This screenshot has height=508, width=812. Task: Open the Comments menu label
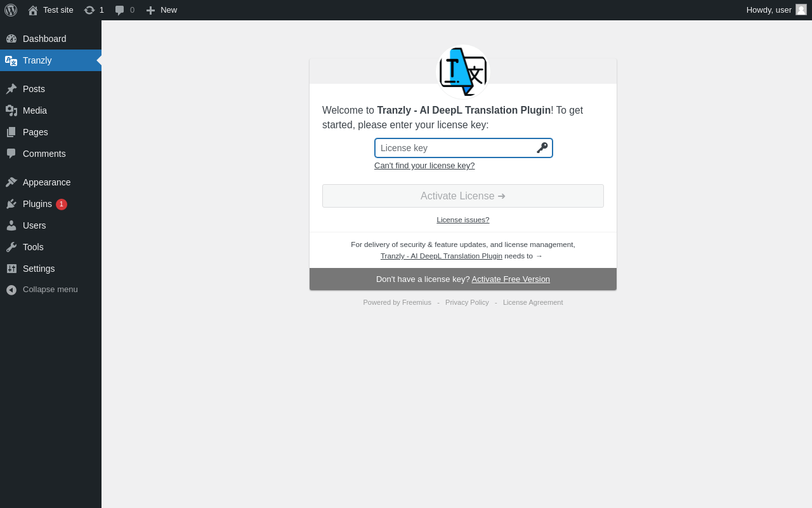click(44, 154)
